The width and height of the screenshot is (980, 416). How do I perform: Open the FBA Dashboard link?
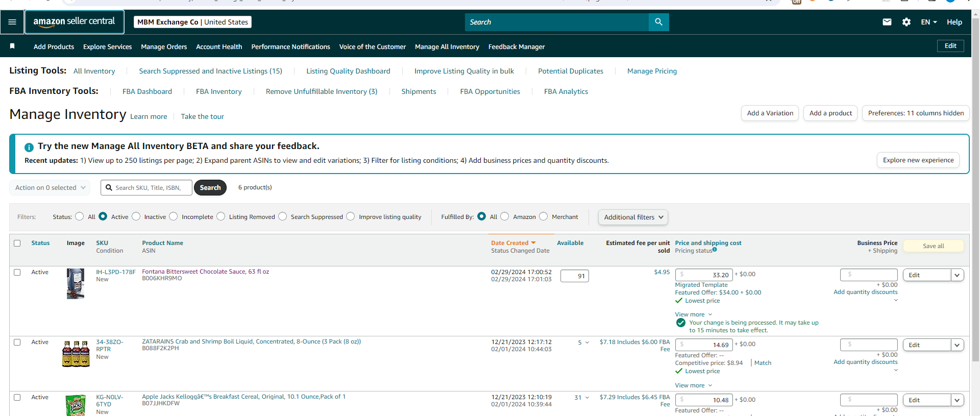[x=147, y=92]
